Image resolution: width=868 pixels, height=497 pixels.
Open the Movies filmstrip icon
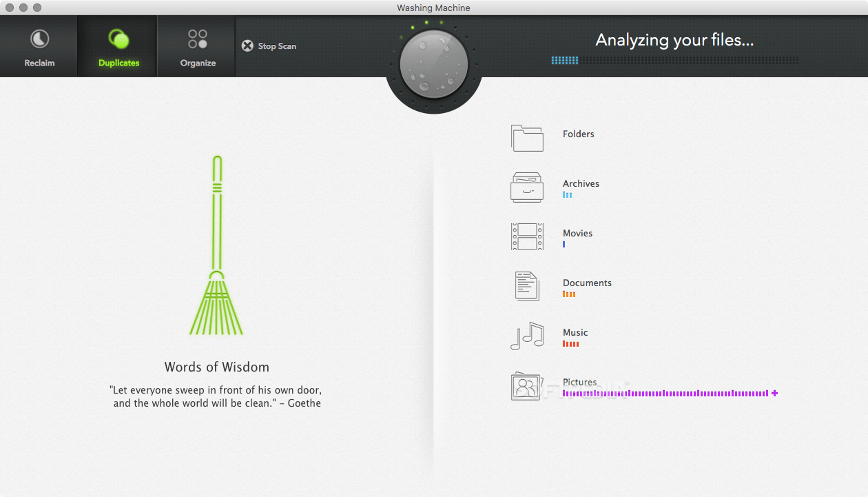click(526, 236)
